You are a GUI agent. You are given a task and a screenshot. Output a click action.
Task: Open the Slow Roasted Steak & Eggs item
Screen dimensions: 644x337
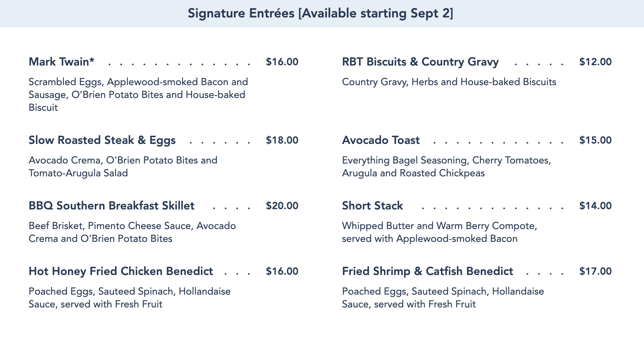tap(102, 140)
